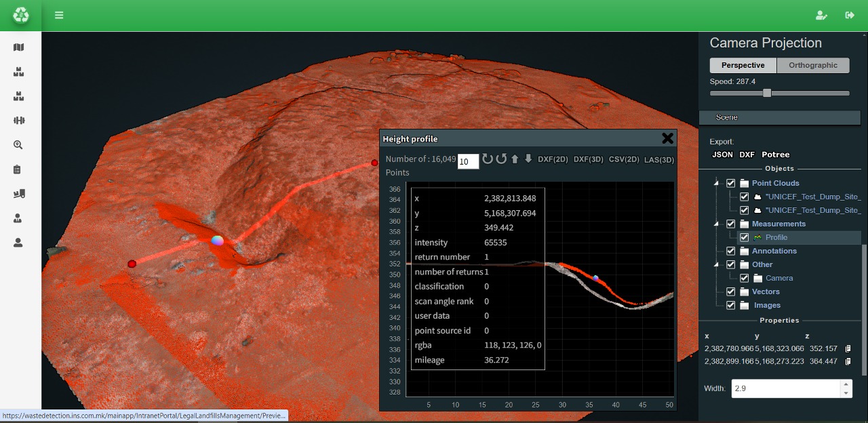
Task: Click the Vectors folder icon in the tree
Action: 745,291
